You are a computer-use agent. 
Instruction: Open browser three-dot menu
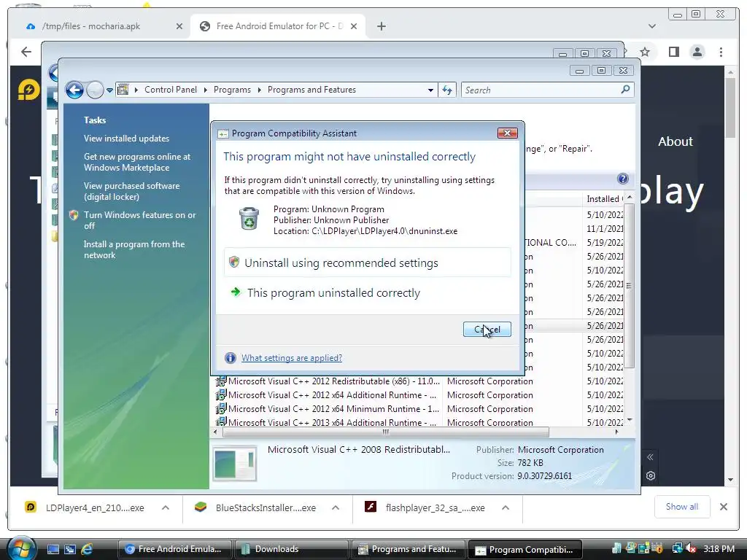[x=721, y=52]
